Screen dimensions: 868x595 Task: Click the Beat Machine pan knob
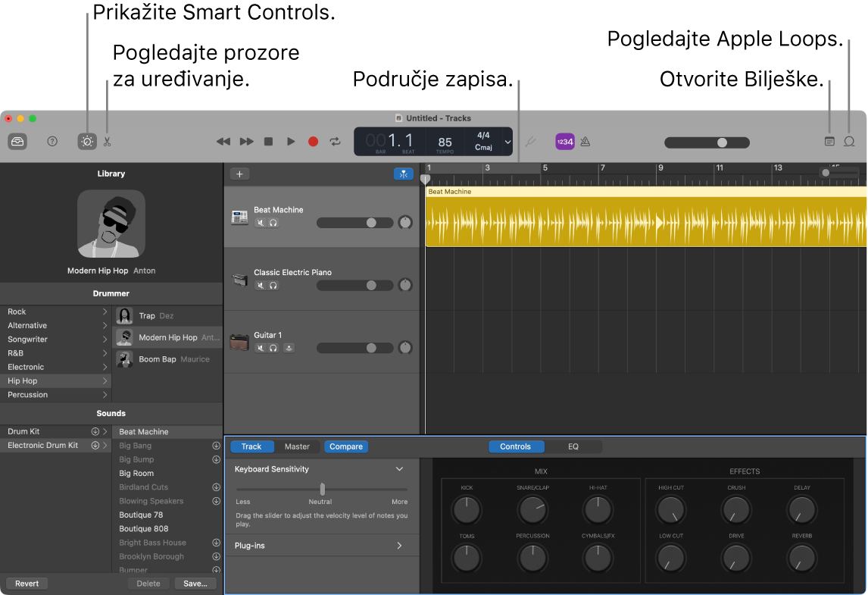tap(405, 223)
